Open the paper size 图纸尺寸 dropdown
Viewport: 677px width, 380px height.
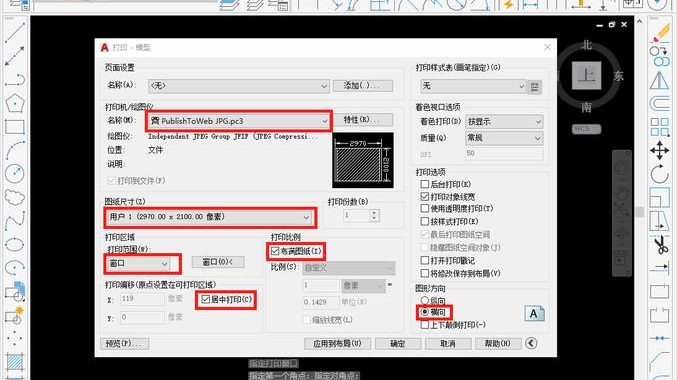(209, 217)
